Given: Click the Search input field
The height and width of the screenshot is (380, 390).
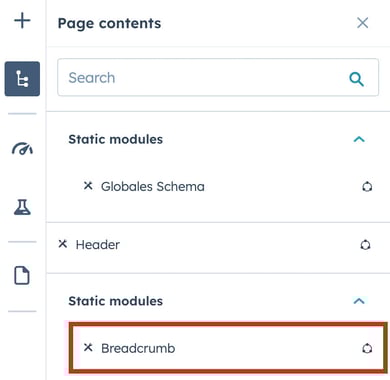Looking at the screenshot, I should [x=218, y=77].
